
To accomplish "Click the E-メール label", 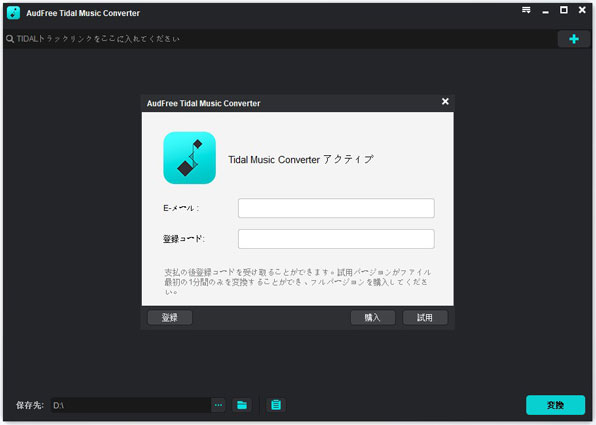I will coord(181,208).
